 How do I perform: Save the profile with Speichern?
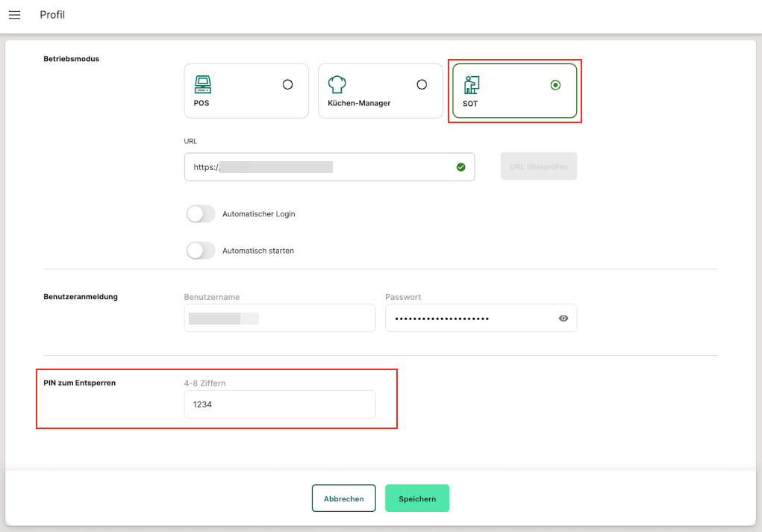pyautogui.click(x=416, y=498)
